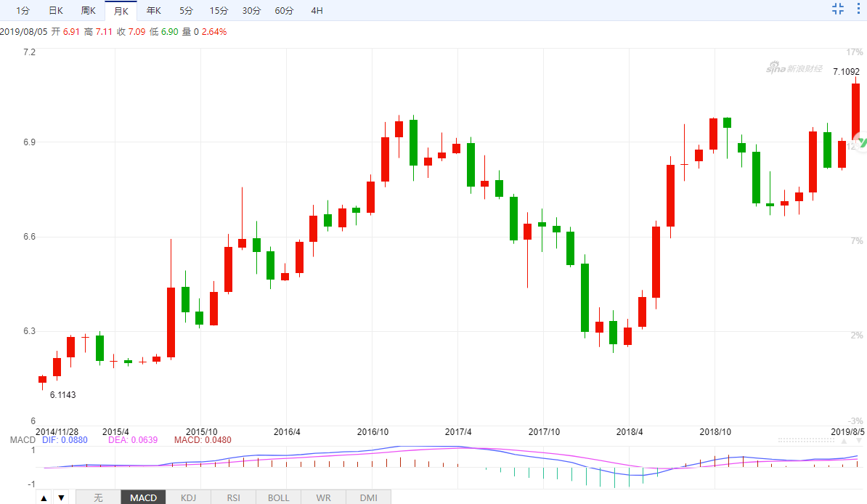Switch to the 30分 timeframe tab

pos(251,10)
